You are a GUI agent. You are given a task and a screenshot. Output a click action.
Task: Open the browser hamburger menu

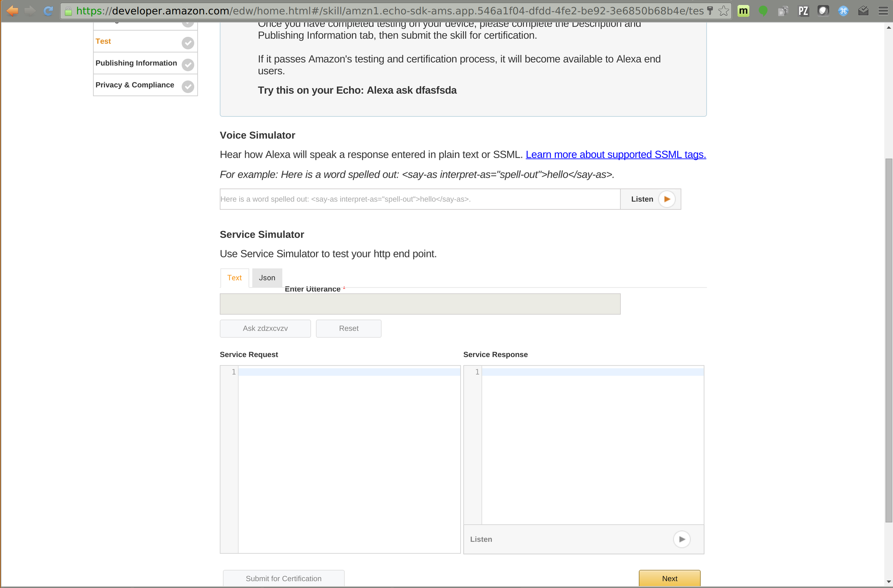coord(883,11)
